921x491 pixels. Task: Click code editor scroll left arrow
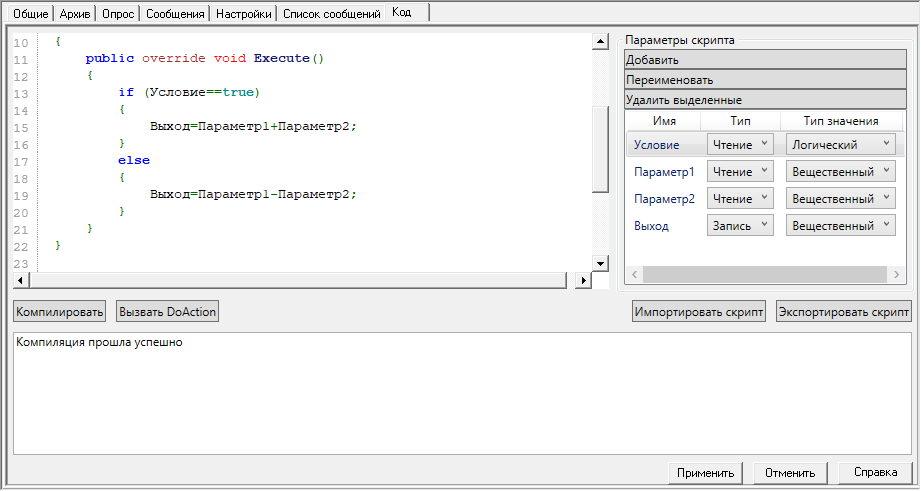point(21,280)
